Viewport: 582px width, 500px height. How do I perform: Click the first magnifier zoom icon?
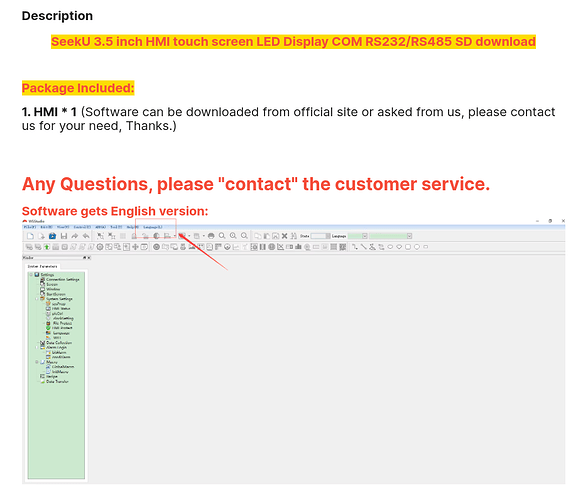pyautogui.click(x=222, y=236)
